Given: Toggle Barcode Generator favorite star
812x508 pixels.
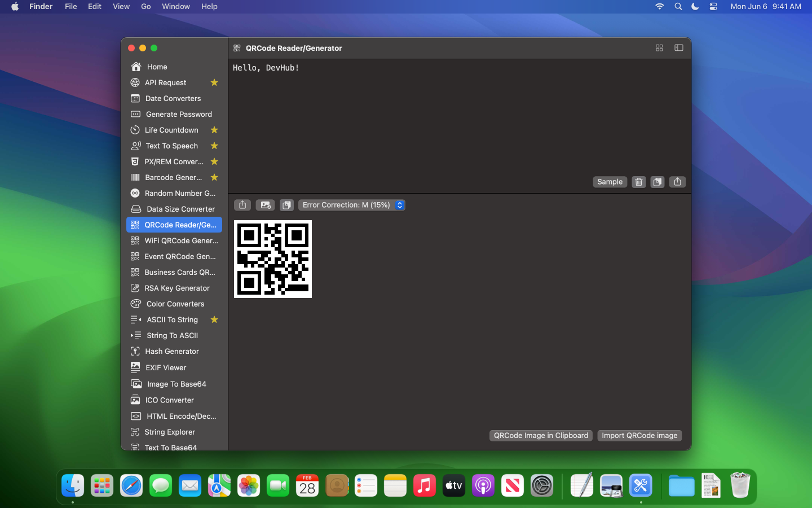Looking at the screenshot, I should pos(214,177).
